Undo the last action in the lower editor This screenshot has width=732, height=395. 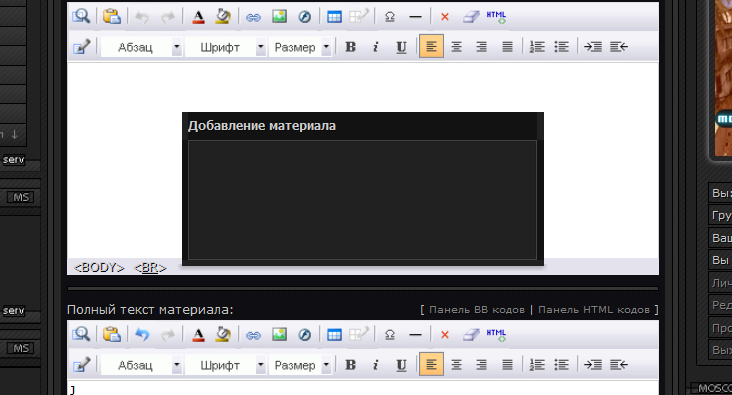click(142, 335)
